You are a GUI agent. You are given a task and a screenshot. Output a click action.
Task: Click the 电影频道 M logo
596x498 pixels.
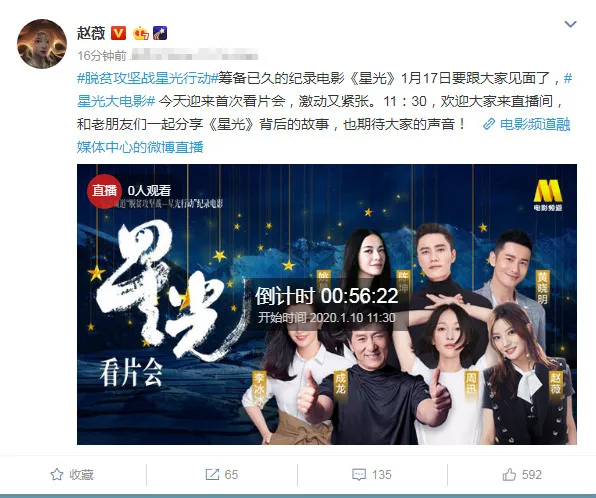(x=548, y=196)
